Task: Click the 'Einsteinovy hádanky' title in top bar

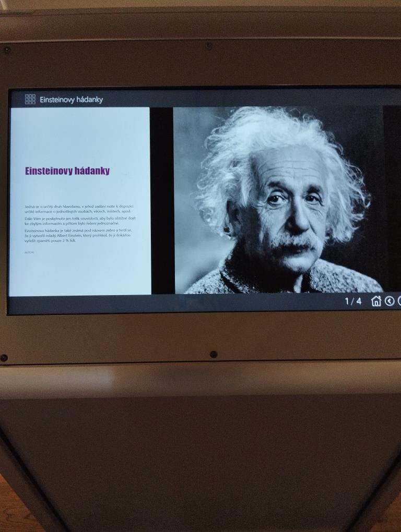Action: pos(71,100)
